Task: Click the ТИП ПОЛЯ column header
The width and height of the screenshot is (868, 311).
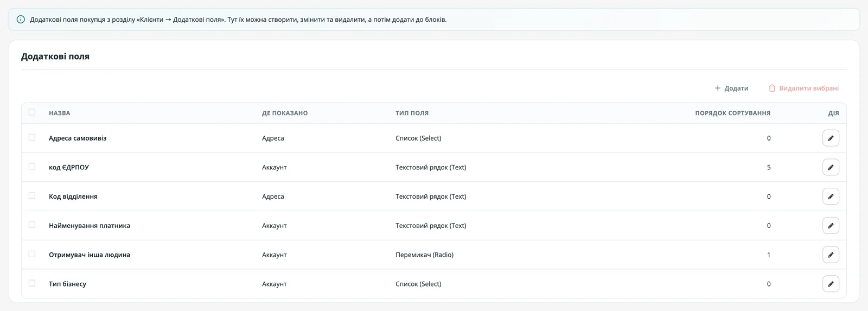Action: (412, 113)
